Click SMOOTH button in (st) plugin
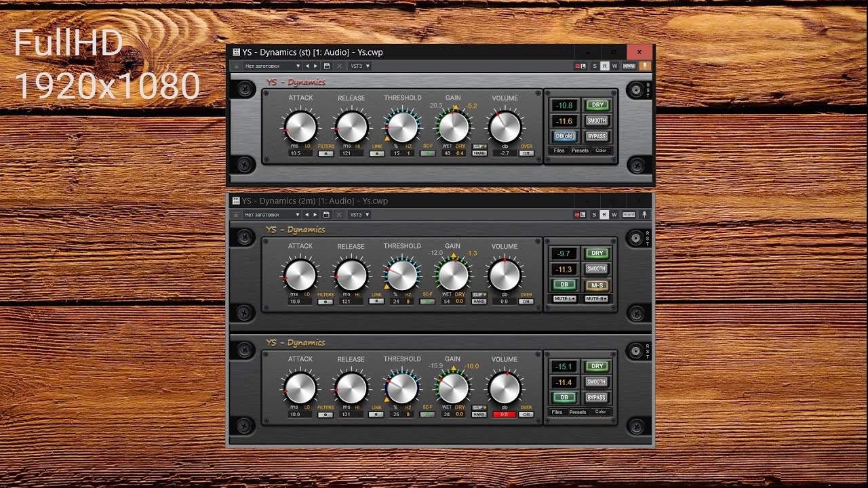Image resolution: width=868 pixels, height=488 pixels. 597,121
